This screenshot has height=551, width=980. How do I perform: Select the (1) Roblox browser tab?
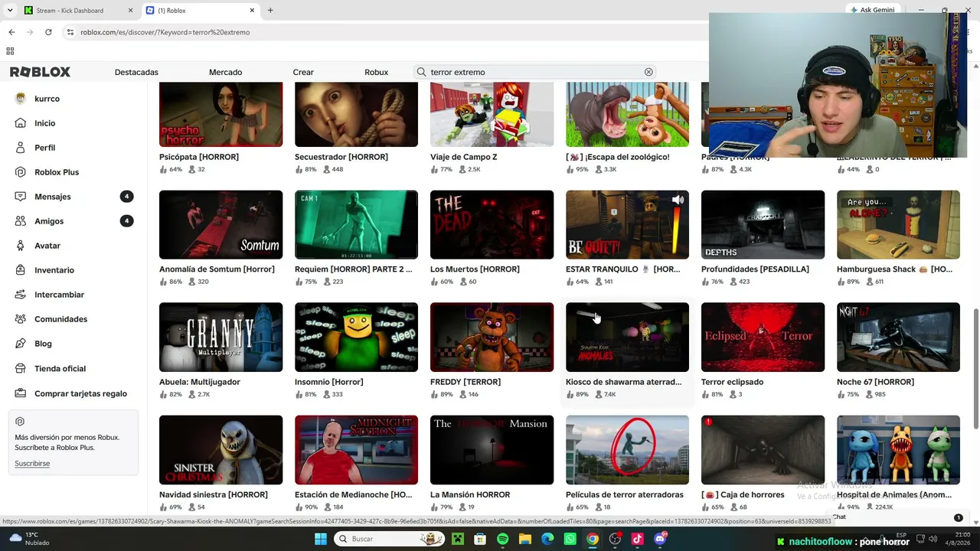point(201,11)
